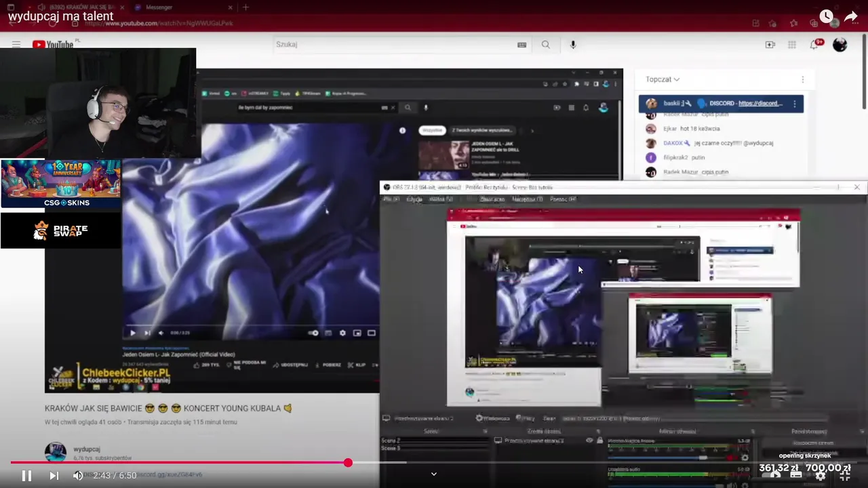The height and width of the screenshot is (488, 868).
Task: Open a new browser tab with plus
Action: click(245, 7)
